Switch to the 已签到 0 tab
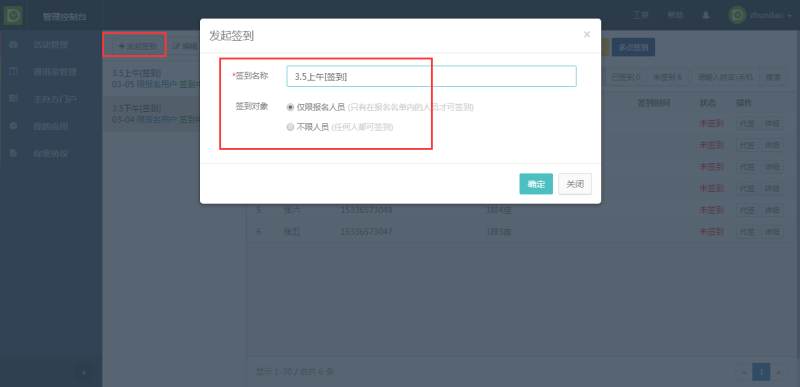The image size is (800, 387). (626, 77)
